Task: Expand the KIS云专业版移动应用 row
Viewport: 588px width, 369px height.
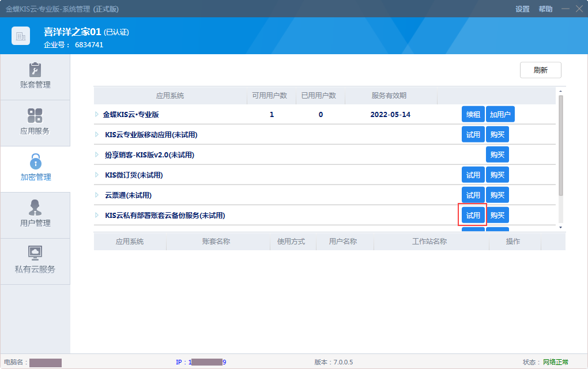Action: (x=97, y=134)
